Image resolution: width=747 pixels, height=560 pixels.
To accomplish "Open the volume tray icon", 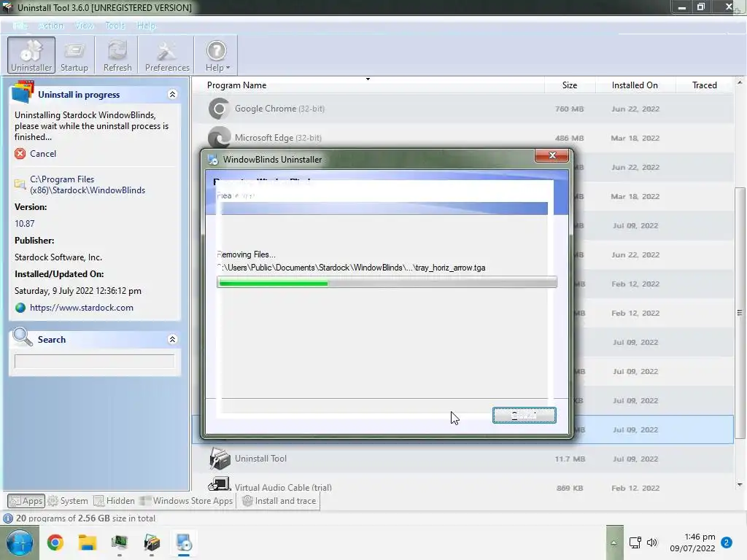I will coord(651,542).
